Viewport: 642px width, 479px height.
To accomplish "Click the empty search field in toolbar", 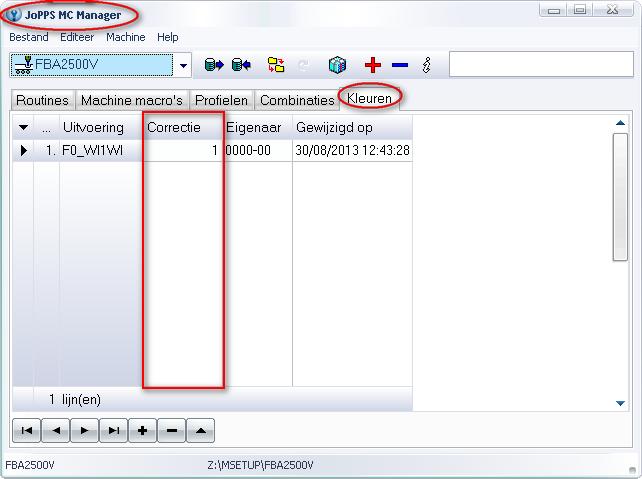I will (x=541, y=64).
